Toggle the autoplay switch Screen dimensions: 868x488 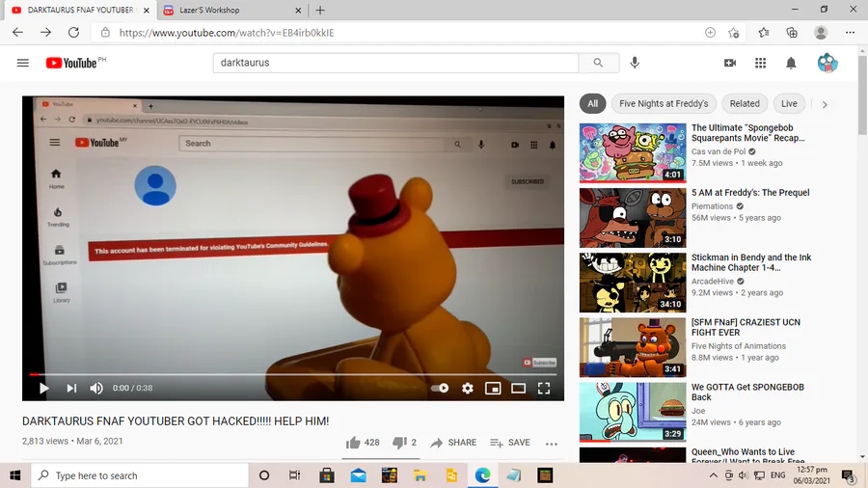pyautogui.click(x=440, y=389)
